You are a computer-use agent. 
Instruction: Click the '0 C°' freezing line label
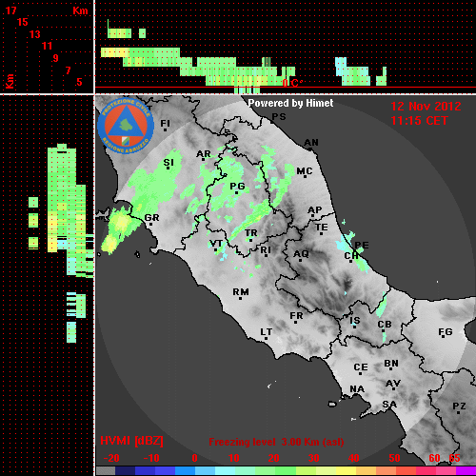pyautogui.click(x=292, y=83)
